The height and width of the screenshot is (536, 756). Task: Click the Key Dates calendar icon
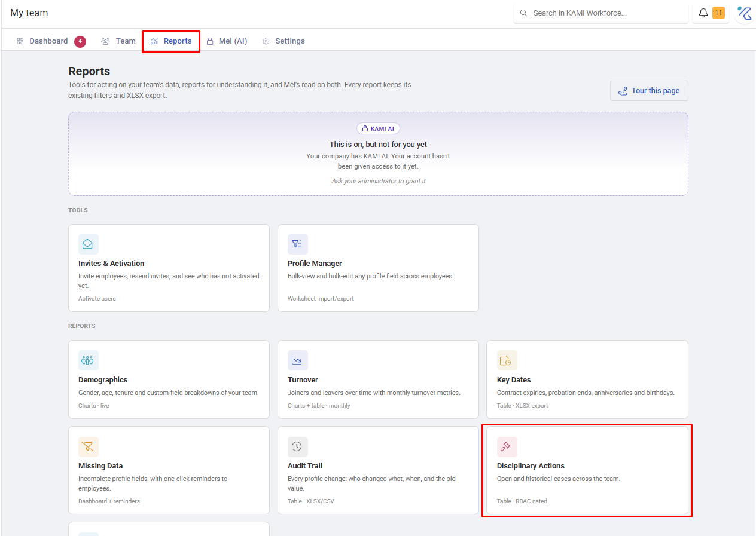click(507, 360)
